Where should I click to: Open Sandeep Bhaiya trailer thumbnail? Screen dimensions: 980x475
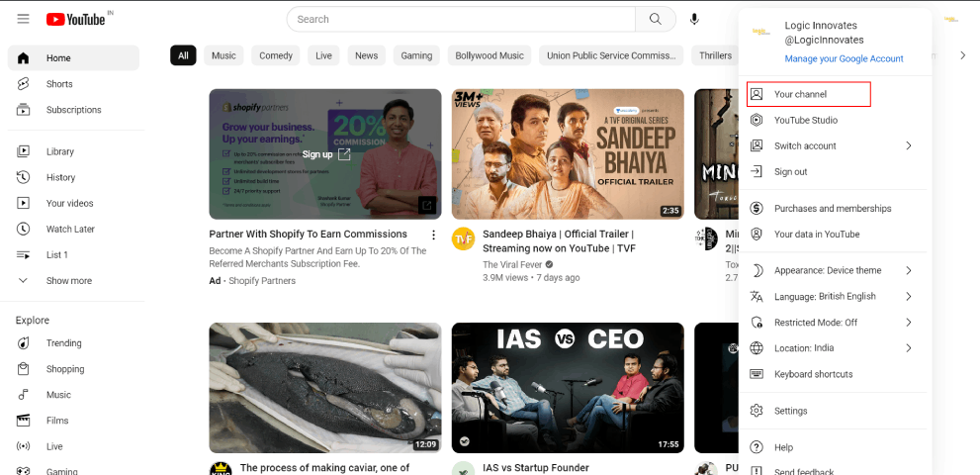pos(568,154)
